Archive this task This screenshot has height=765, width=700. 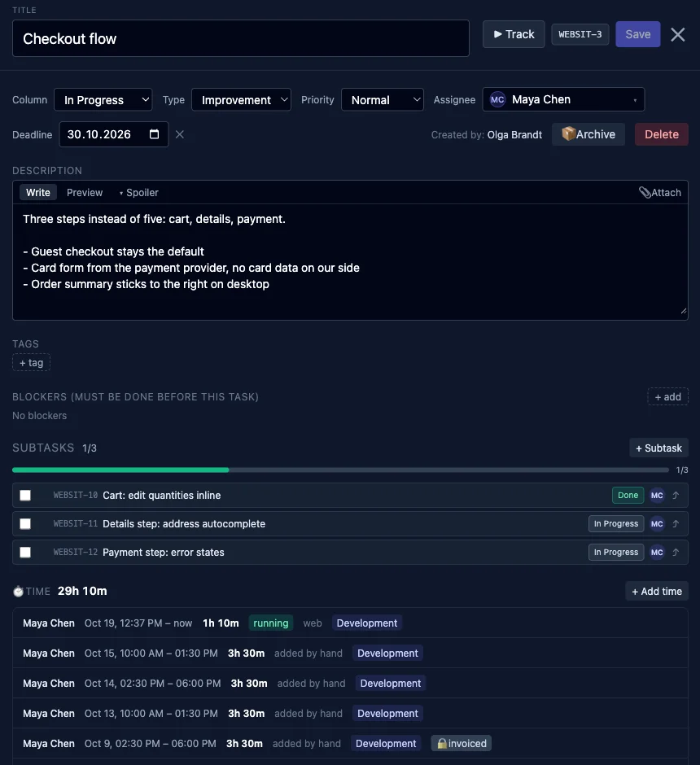[588, 134]
